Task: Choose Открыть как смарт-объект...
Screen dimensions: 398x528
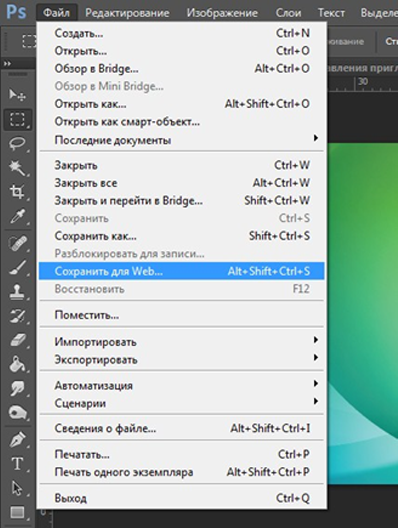Action: click(x=182, y=121)
